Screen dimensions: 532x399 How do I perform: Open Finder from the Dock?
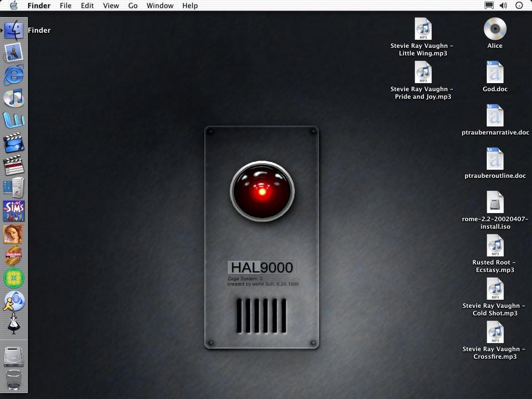click(14, 30)
